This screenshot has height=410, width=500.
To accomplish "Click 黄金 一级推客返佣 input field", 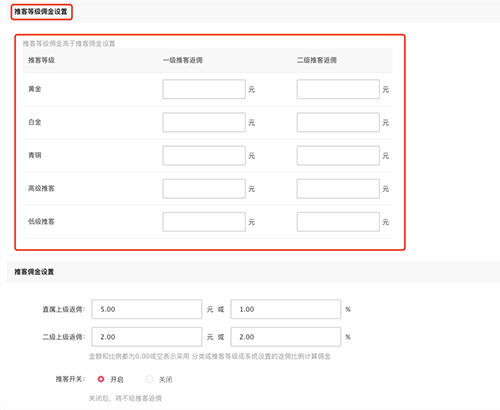I will pos(204,89).
